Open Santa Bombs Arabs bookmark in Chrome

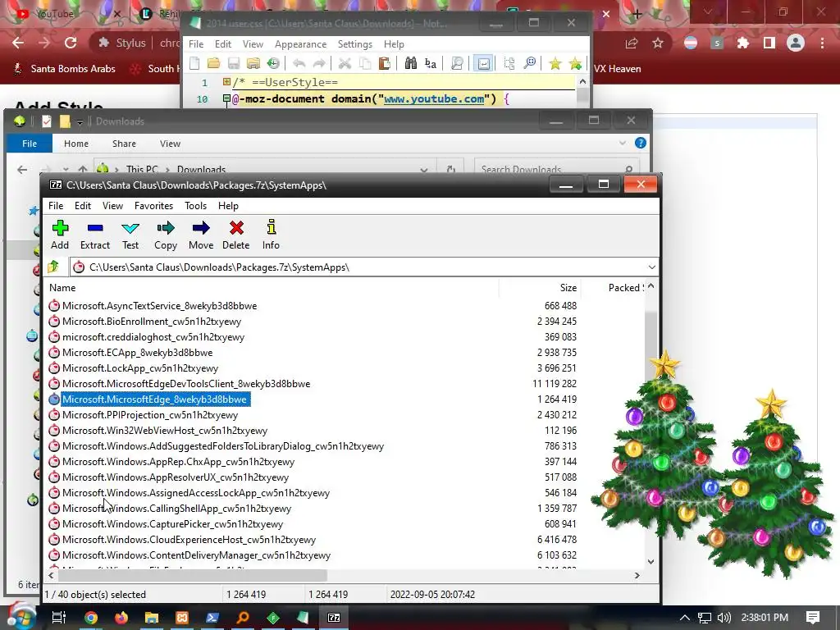coord(64,69)
